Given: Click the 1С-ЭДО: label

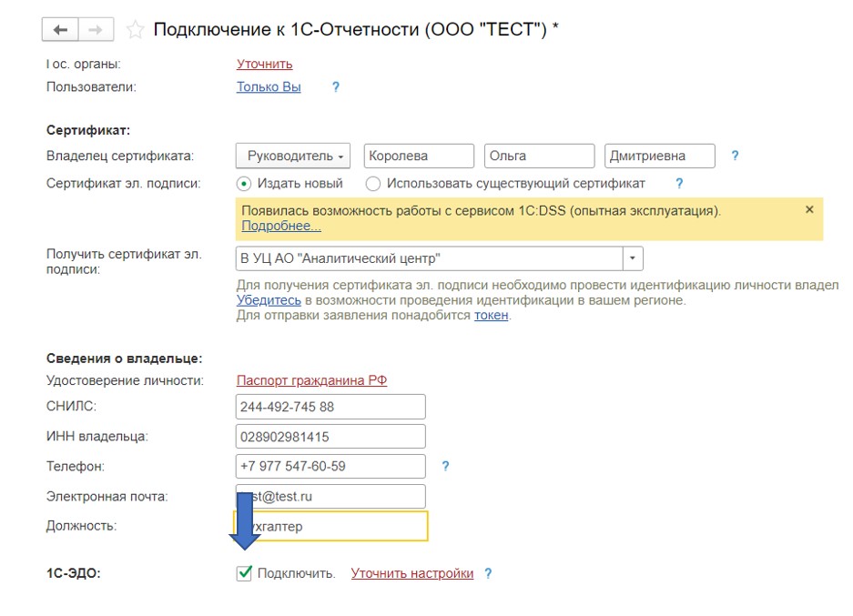Looking at the screenshot, I should tap(74, 573).
